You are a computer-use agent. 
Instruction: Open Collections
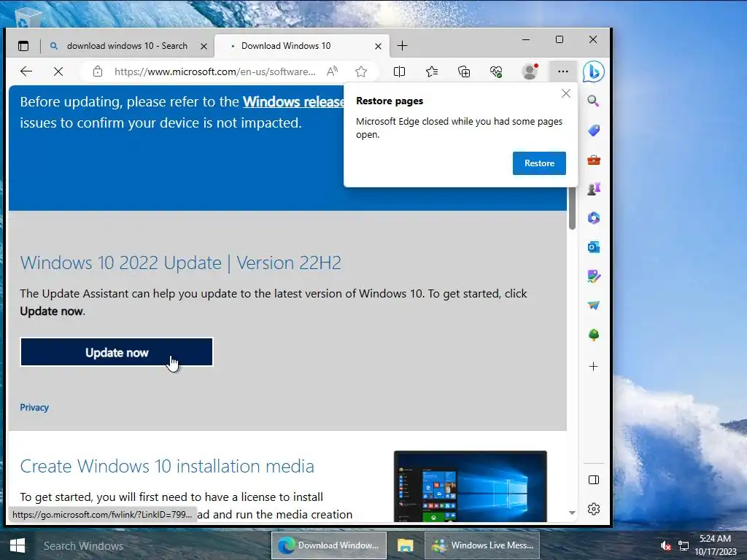[x=464, y=71]
